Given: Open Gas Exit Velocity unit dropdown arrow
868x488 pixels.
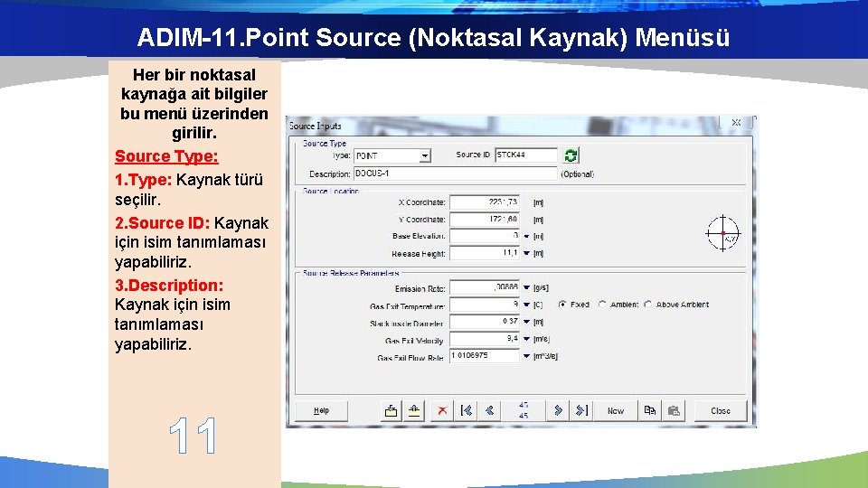Looking at the screenshot, I should pos(526,339).
